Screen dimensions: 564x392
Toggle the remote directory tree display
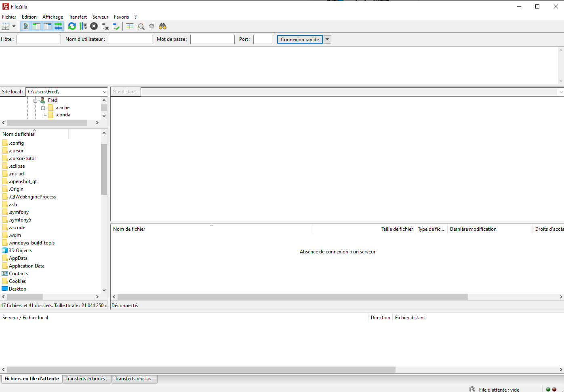pos(47,26)
